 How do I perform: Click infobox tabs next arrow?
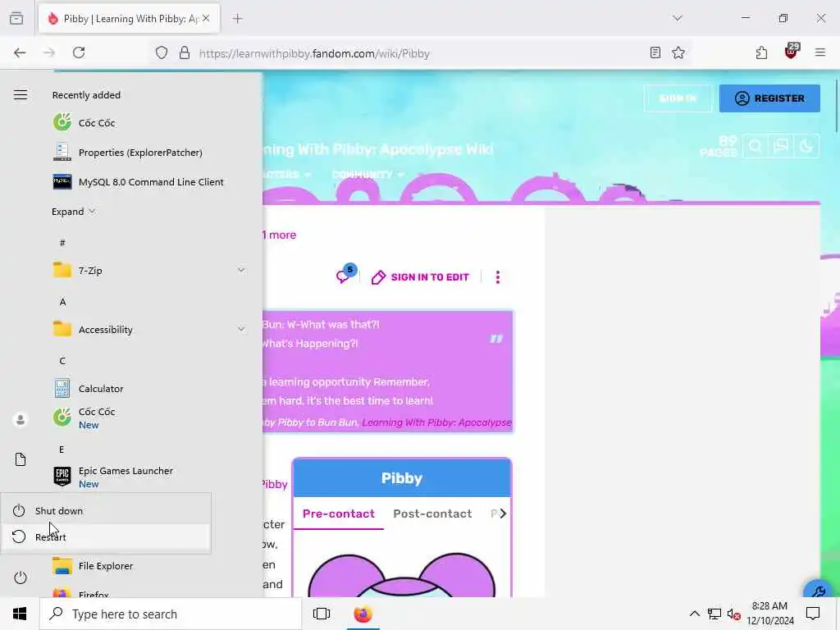503,514
